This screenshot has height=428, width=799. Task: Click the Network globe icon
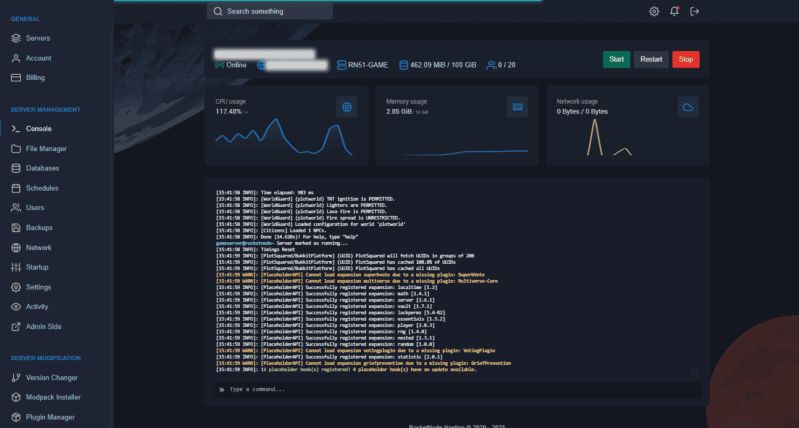(x=16, y=248)
